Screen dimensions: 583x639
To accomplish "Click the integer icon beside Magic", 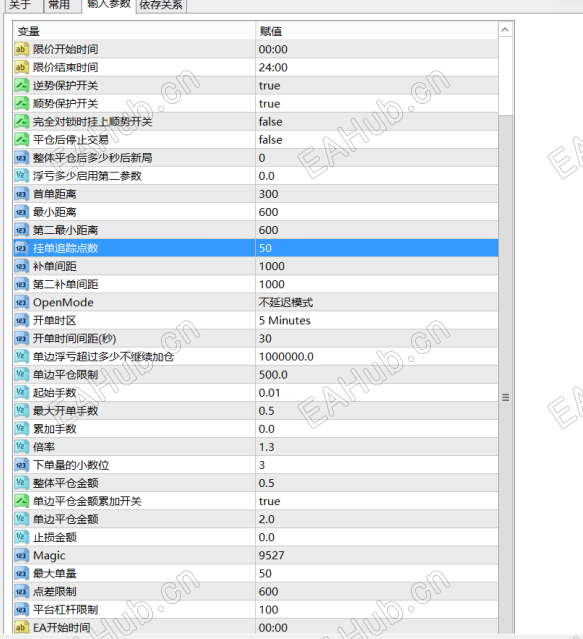I will click(21, 555).
